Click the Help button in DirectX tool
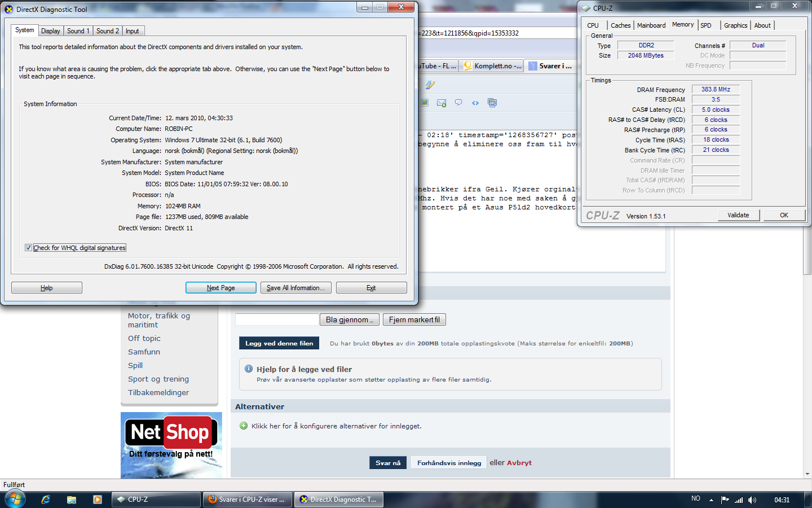Image resolution: width=812 pixels, height=508 pixels. (x=47, y=288)
